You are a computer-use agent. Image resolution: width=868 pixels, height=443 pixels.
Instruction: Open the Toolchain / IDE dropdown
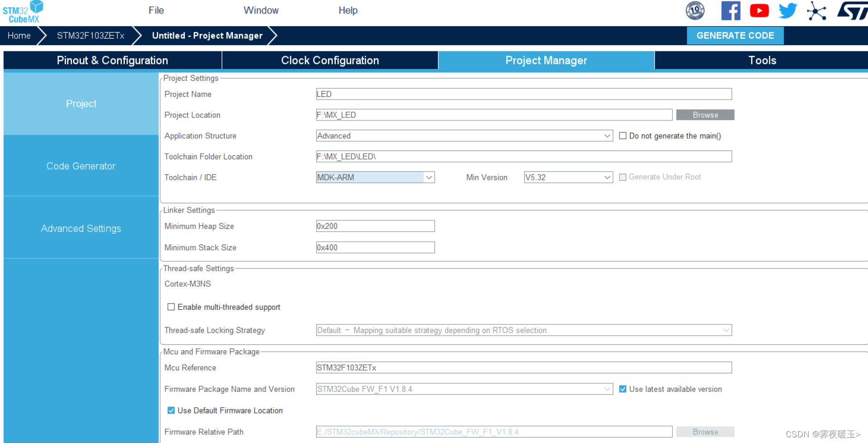pyautogui.click(x=376, y=177)
